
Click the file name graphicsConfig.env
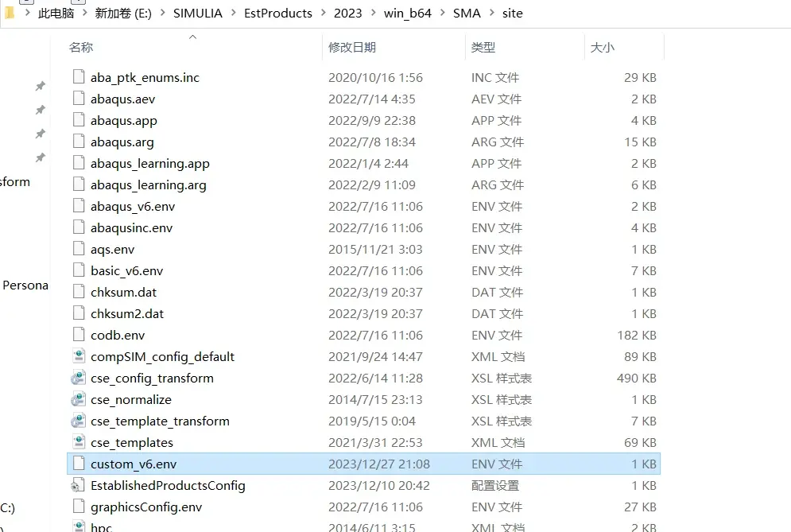pos(146,507)
